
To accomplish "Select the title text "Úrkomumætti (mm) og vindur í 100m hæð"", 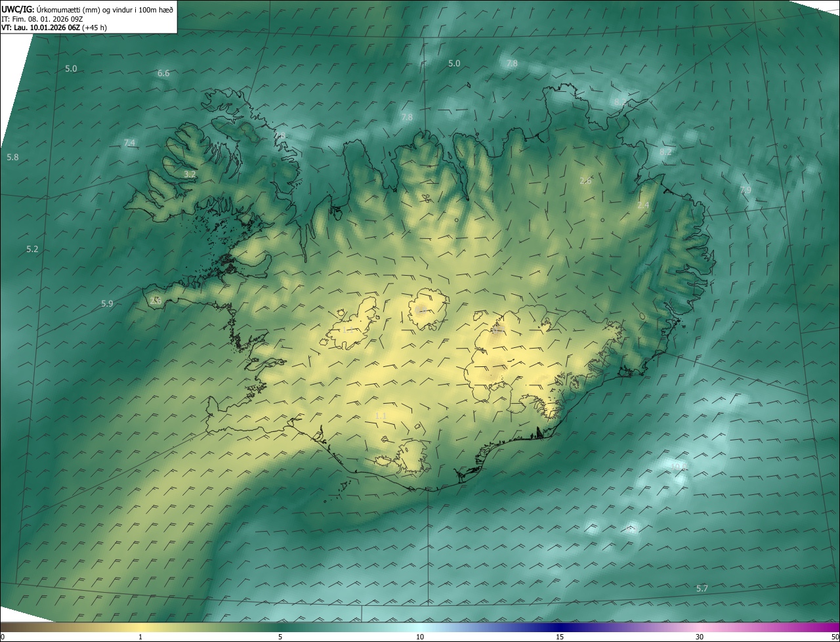I will 105,9.
